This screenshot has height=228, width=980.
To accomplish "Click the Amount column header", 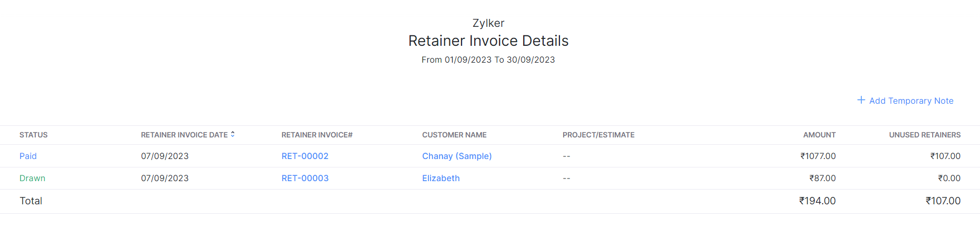I will click(x=819, y=135).
